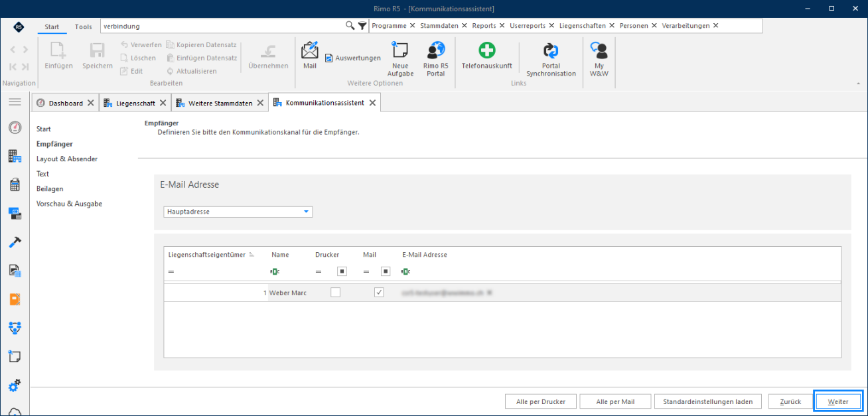
Task: Click the funnel filter icon
Action: coord(362,26)
